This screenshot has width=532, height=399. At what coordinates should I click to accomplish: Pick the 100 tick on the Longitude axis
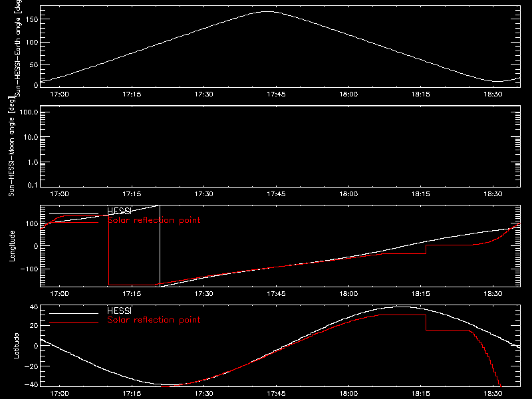coord(32,223)
